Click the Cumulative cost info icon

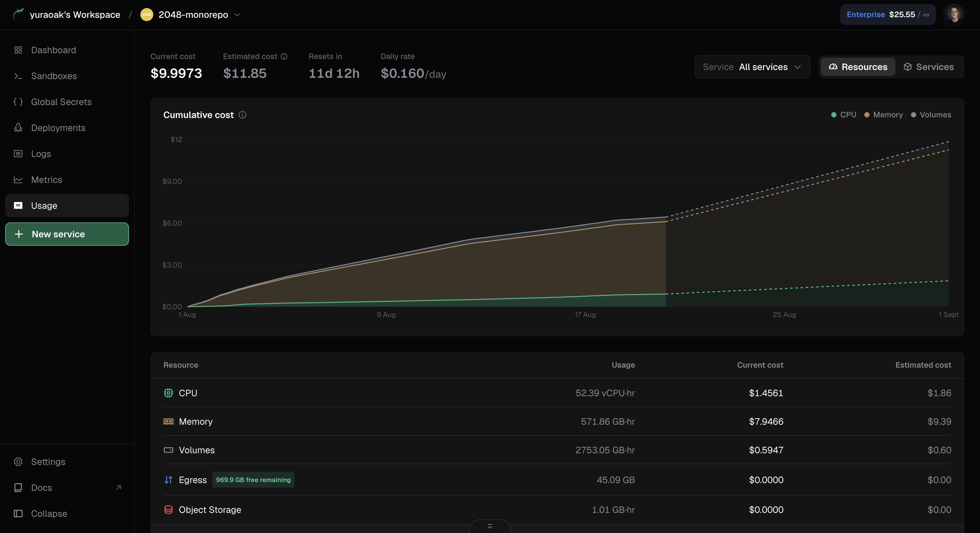(242, 114)
